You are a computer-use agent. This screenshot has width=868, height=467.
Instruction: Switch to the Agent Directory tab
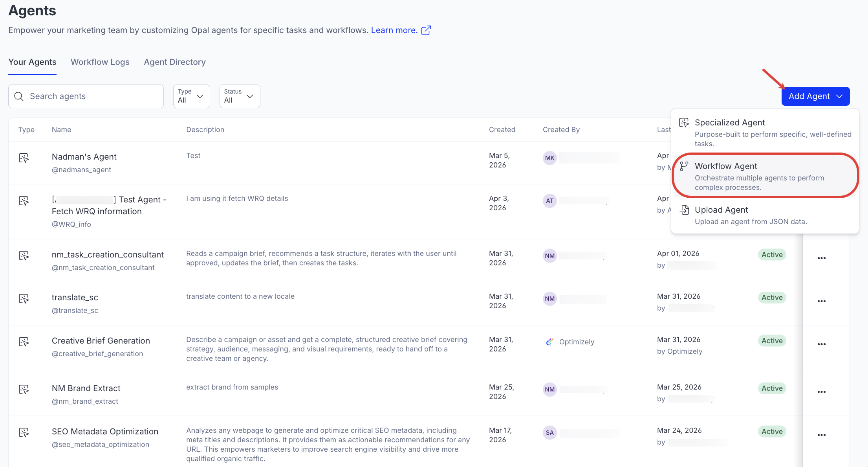174,62
